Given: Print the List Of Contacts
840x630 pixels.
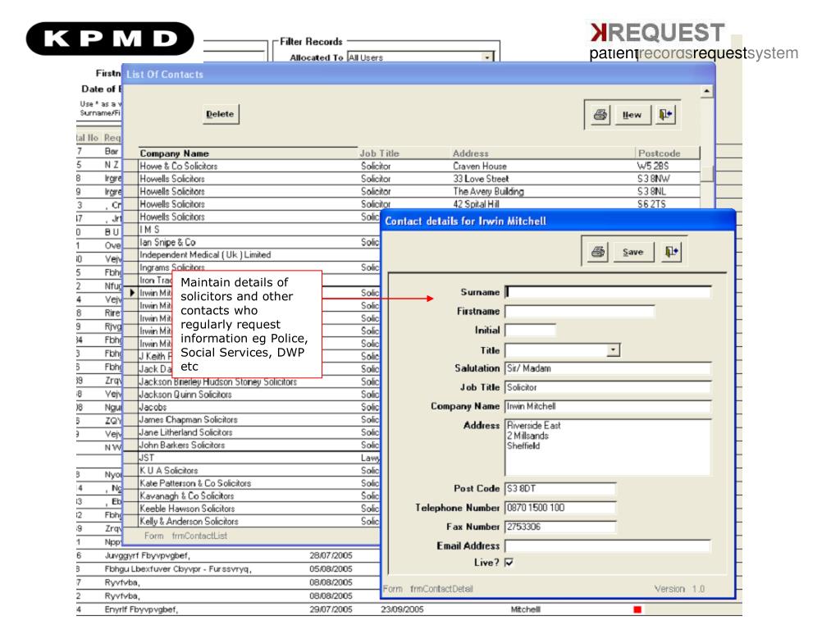Looking at the screenshot, I should pos(600,115).
